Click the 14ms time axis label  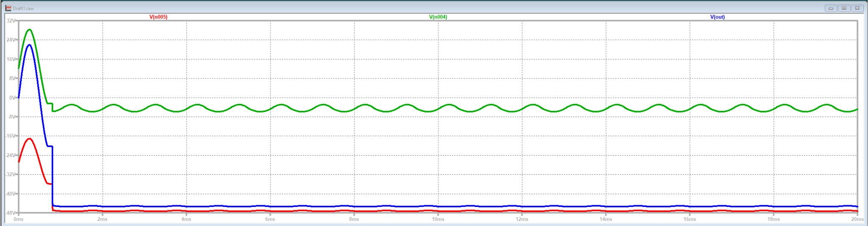[x=606, y=219]
